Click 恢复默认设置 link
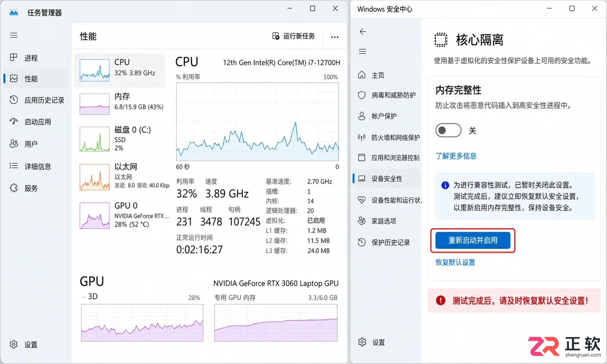 [455, 262]
